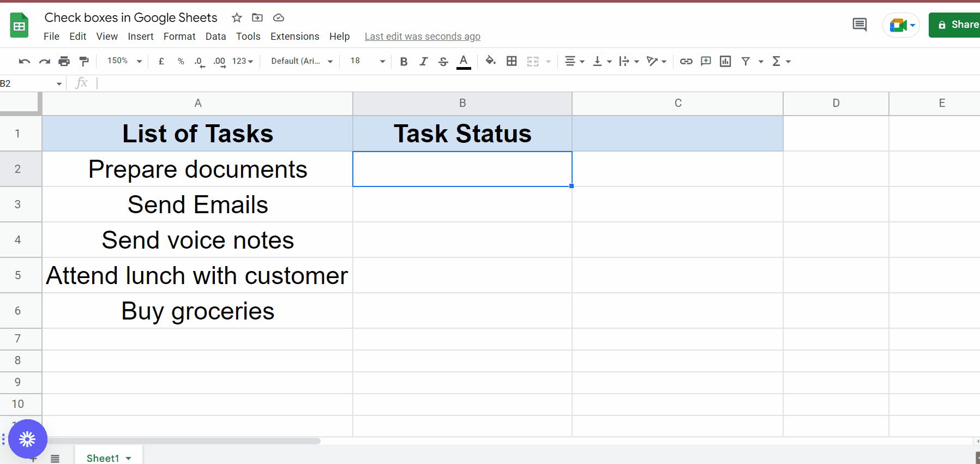Open the Edit menu
980x464 pixels.
(78, 37)
